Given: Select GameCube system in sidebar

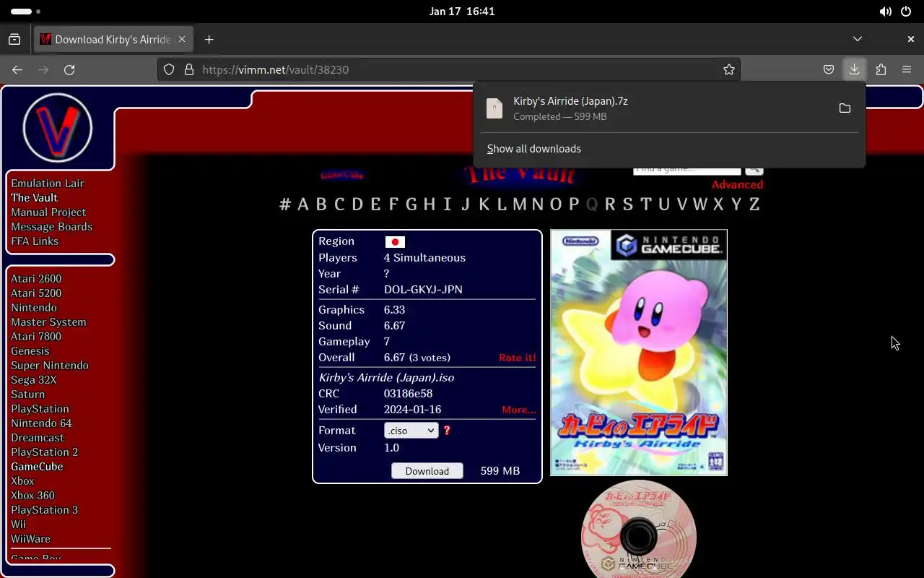Looking at the screenshot, I should coord(37,467).
